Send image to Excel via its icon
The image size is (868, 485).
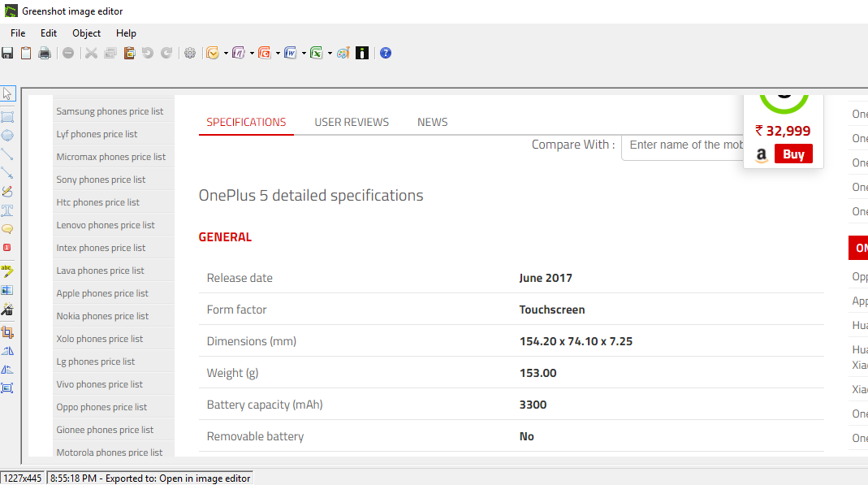tap(317, 53)
